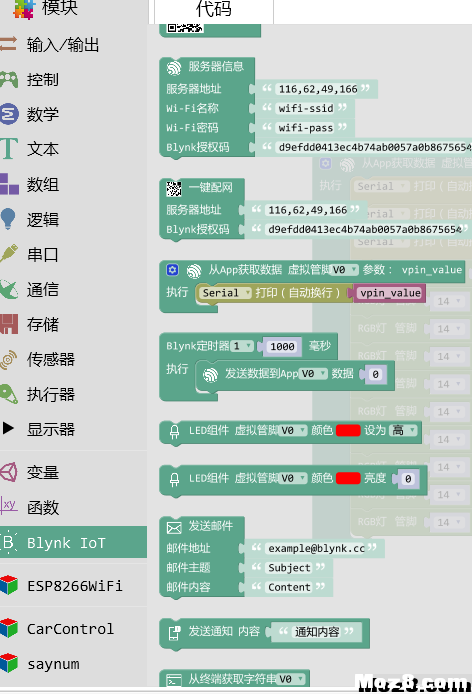The width and height of the screenshot is (472, 694).
Task: Edit 一键配网 服务器地址 116,62,49,166 field
Action: (x=307, y=210)
